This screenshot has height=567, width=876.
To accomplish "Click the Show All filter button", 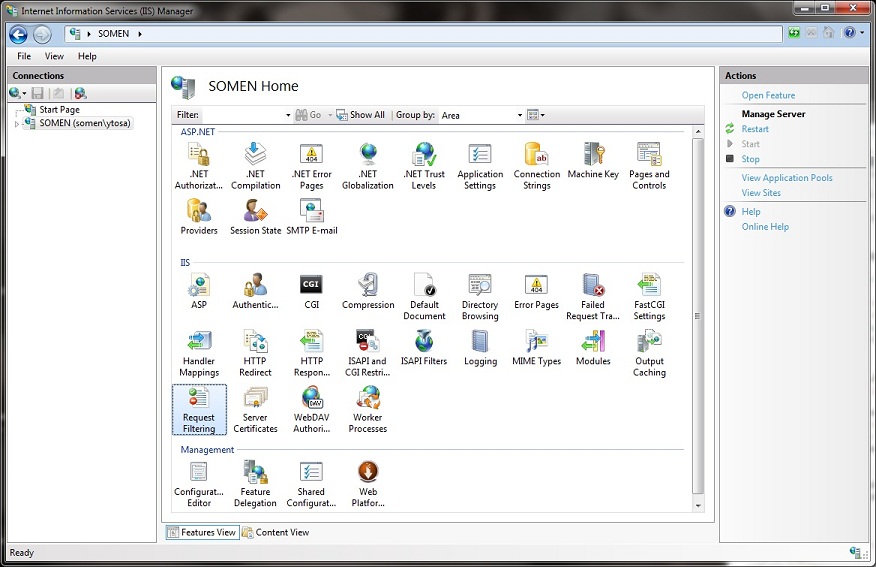I will click(360, 115).
